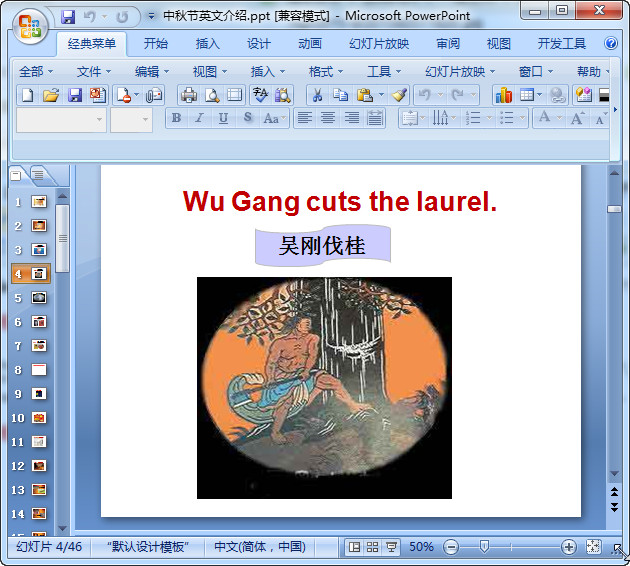Open the 审阅 ribbon tab
The image size is (630, 566).
tap(448, 43)
